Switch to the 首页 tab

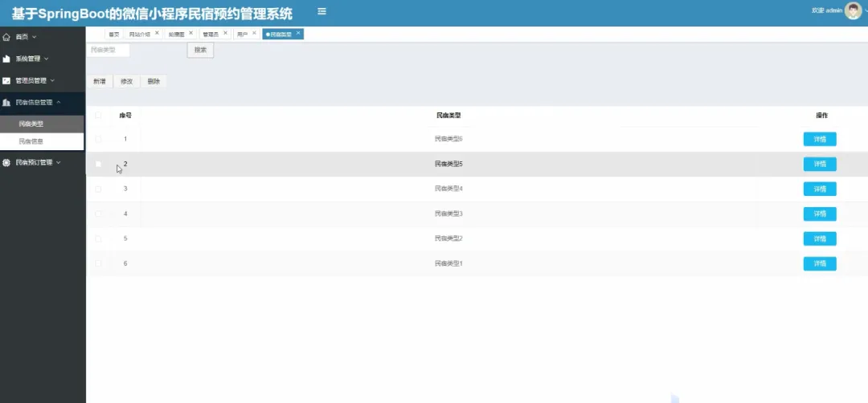click(113, 35)
